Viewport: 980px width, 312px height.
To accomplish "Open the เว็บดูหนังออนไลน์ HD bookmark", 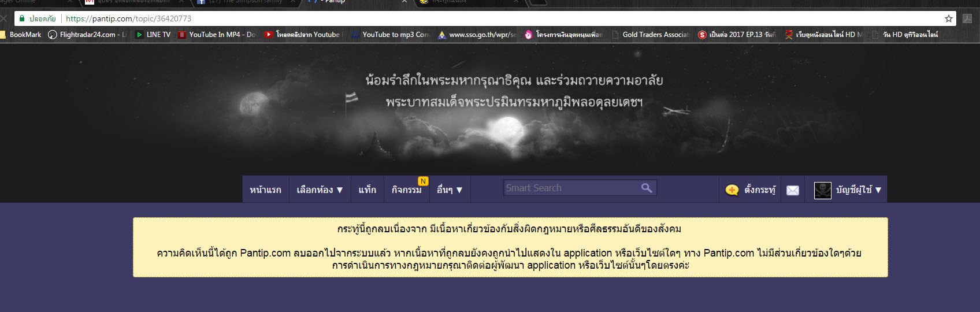I will click(823, 35).
